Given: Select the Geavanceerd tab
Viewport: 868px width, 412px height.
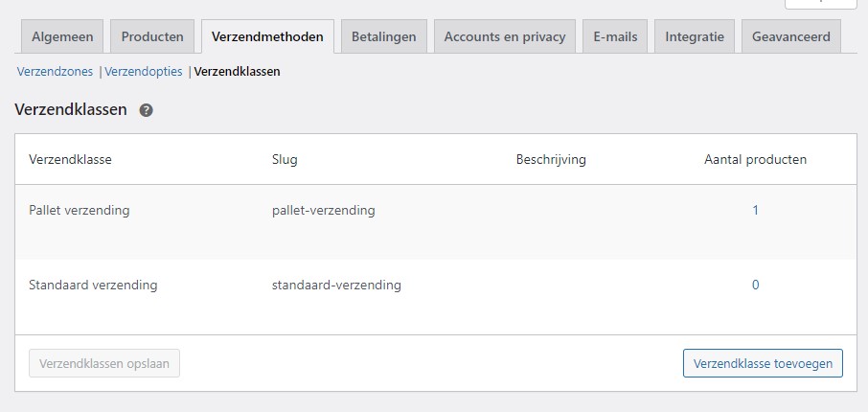Looking at the screenshot, I should [791, 36].
